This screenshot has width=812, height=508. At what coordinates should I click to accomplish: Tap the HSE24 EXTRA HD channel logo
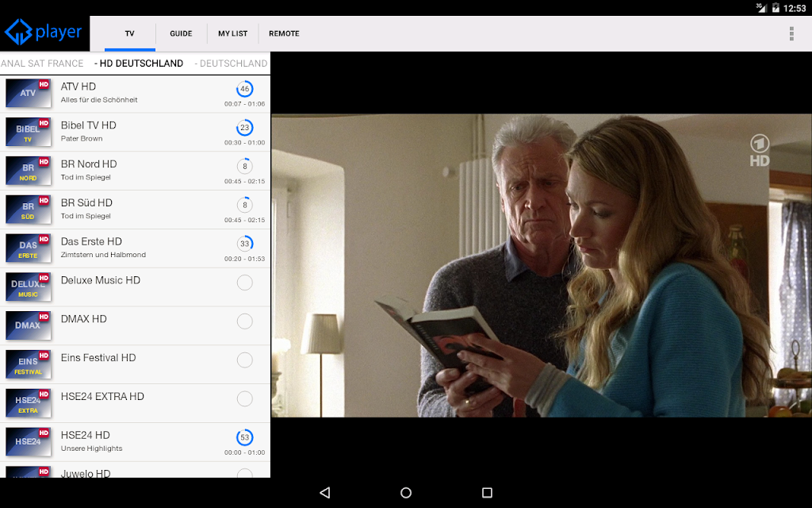[29, 403]
